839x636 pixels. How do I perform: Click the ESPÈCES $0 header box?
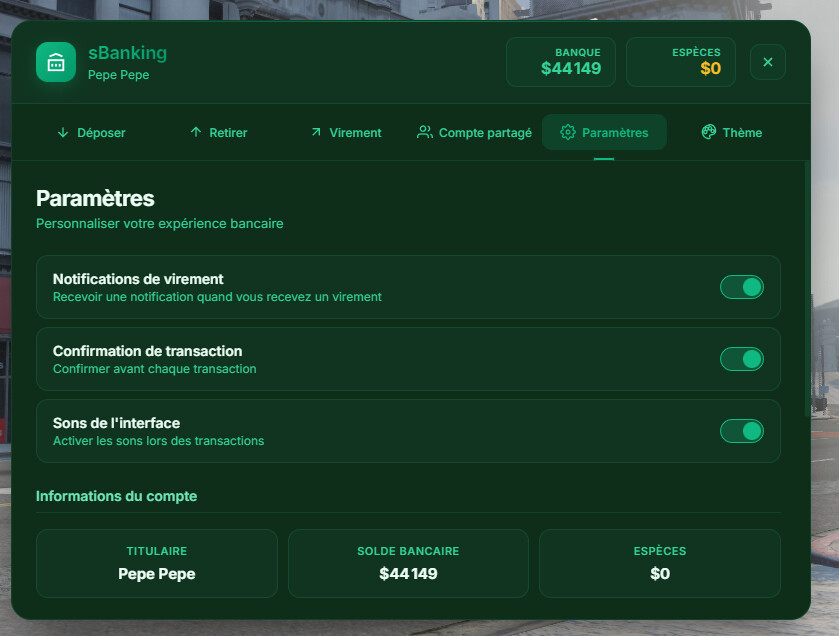tap(681, 62)
